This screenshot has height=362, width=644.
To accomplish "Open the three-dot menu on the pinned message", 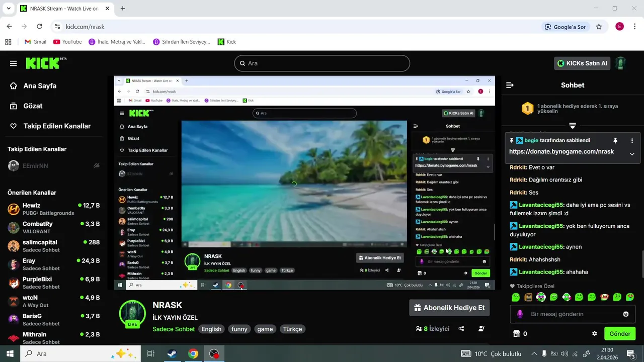I will tap(632, 141).
